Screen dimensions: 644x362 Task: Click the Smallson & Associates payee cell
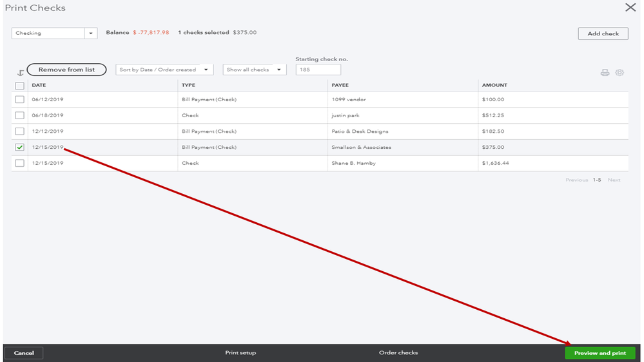click(x=362, y=147)
